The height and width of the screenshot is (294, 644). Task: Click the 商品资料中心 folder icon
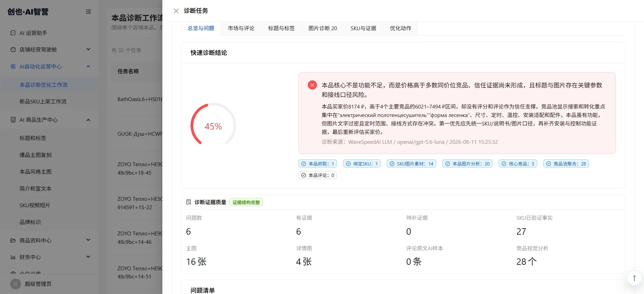pos(13,240)
